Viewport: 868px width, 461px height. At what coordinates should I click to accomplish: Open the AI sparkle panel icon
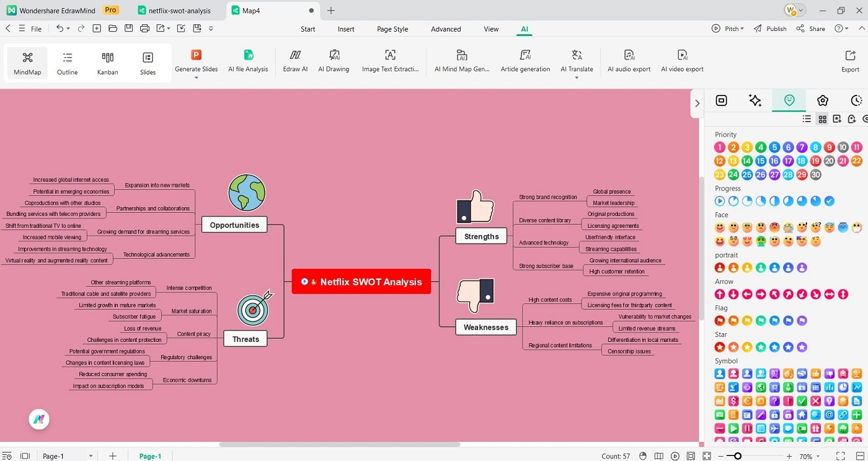(x=755, y=101)
